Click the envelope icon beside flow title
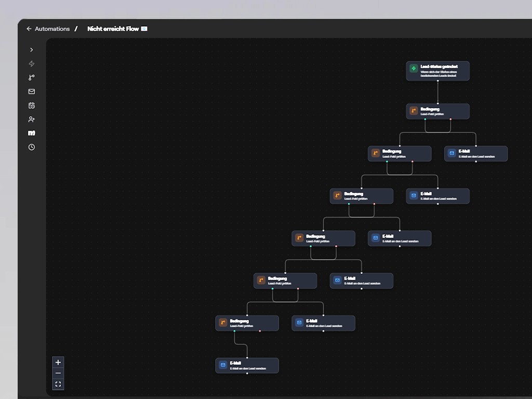 [144, 29]
